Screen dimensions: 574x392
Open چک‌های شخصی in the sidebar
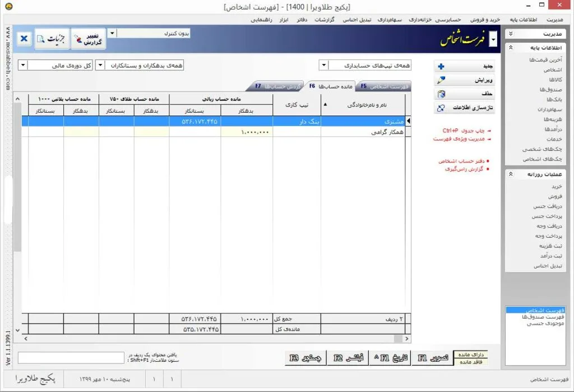tap(542, 149)
